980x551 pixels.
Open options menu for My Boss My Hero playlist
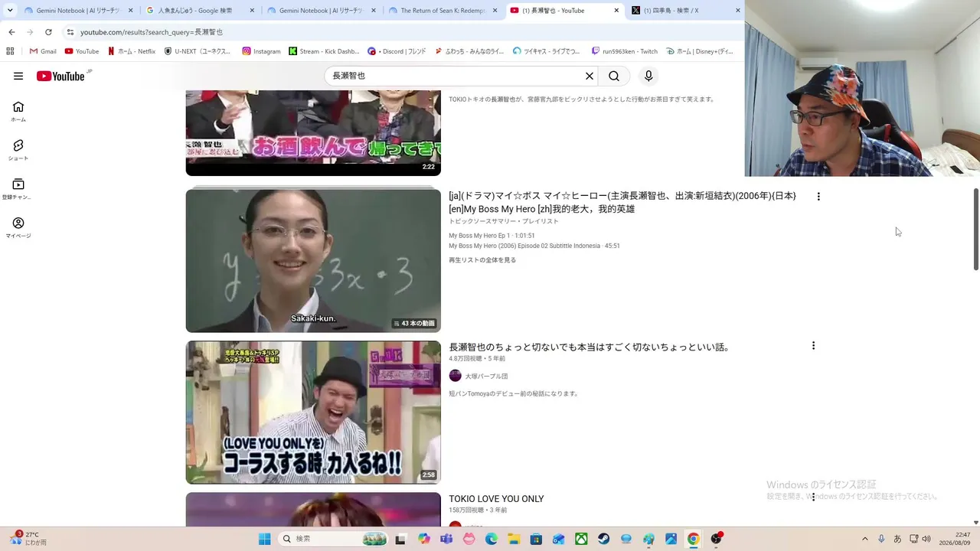818,197
